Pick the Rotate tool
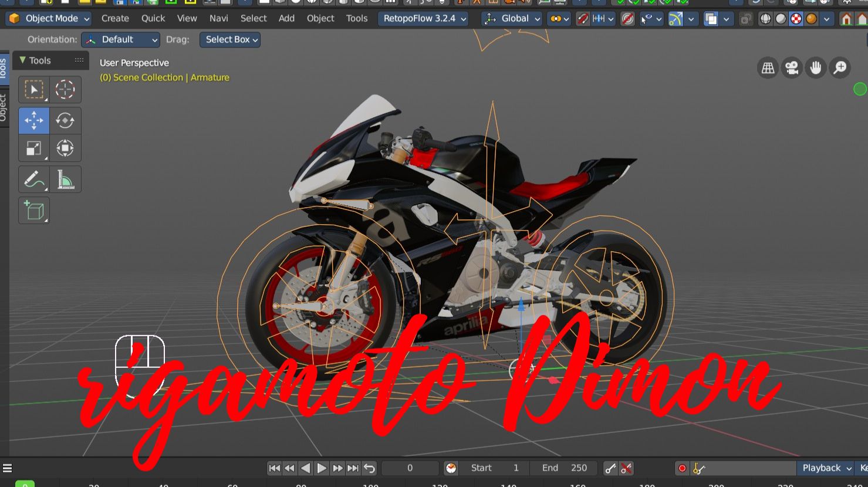Image resolution: width=868 pixels, height=487 pixels. click(x=65, y=120)
